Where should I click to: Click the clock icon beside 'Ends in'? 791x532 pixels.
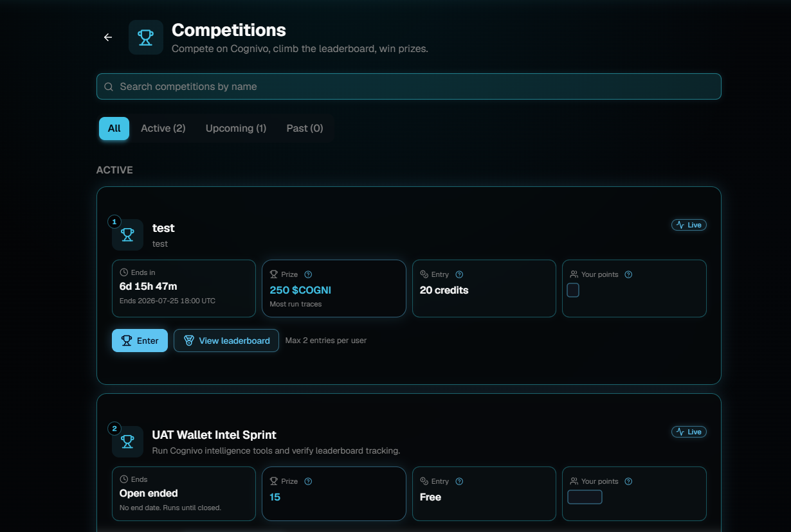click(124, 272)
